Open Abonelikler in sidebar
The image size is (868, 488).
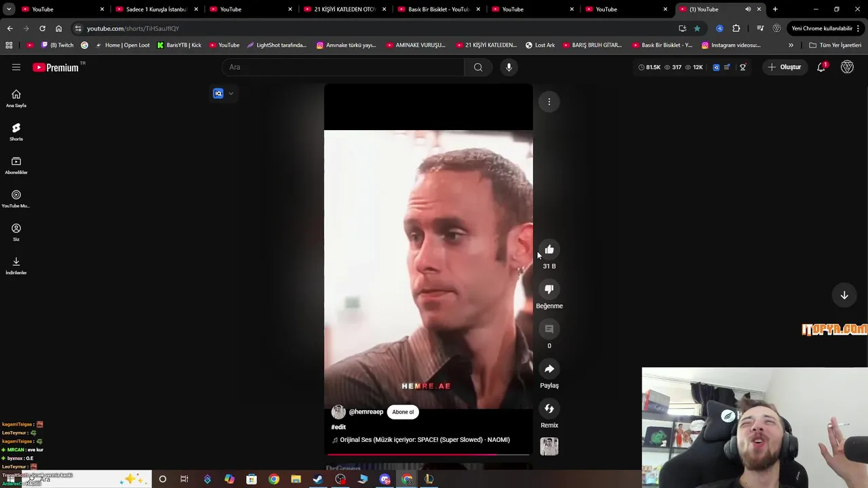coord(16,165)
